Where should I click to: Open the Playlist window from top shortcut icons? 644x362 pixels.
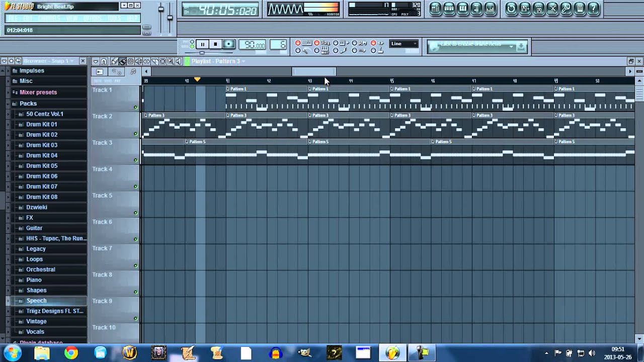(x=436, y=8)
